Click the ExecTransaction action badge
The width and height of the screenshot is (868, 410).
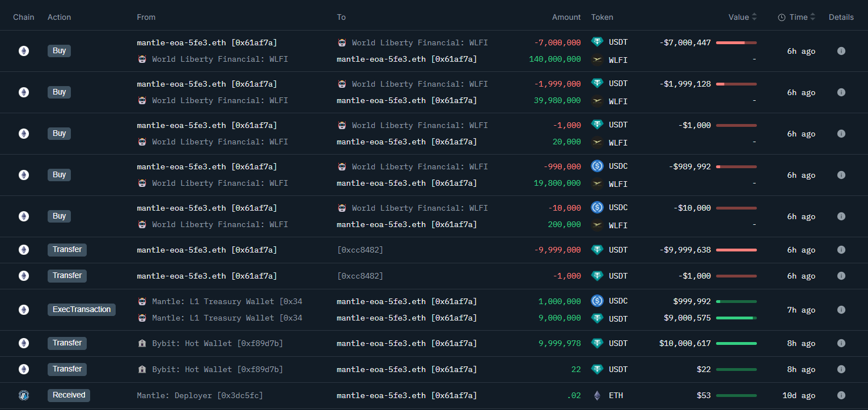[x=81, y=310]
